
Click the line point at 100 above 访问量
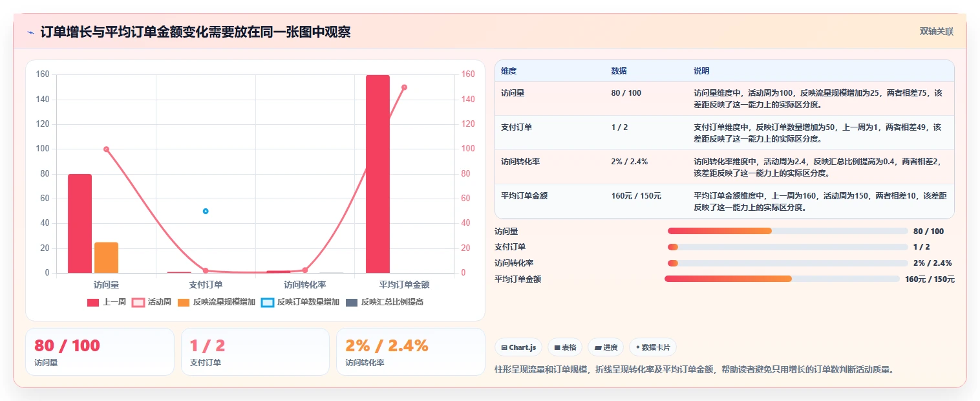107,149
